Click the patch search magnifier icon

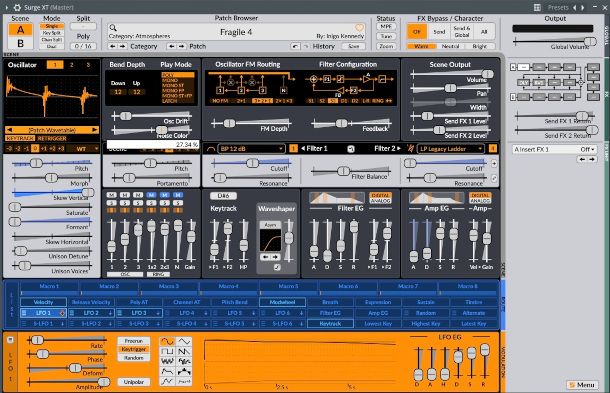tap(113, 28)
